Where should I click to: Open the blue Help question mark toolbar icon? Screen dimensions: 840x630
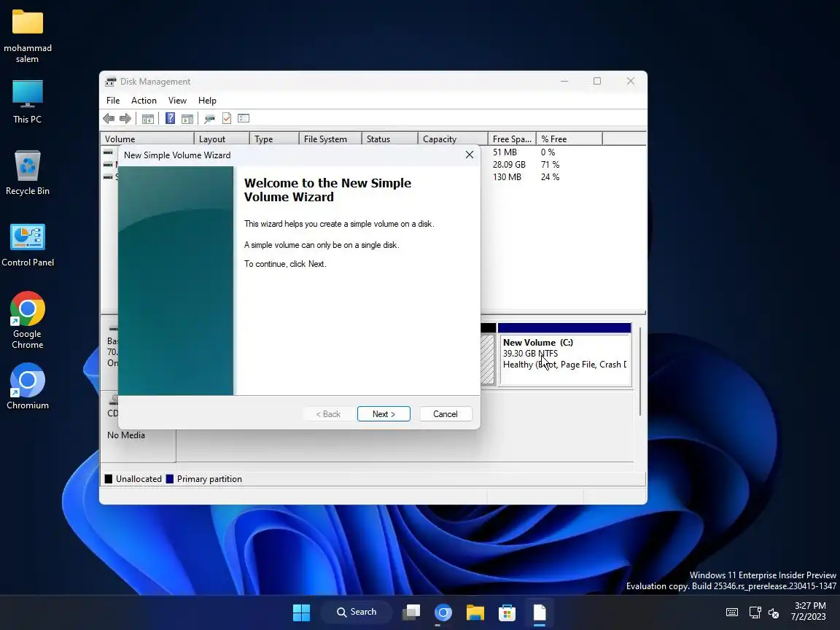tap(171, 118)
